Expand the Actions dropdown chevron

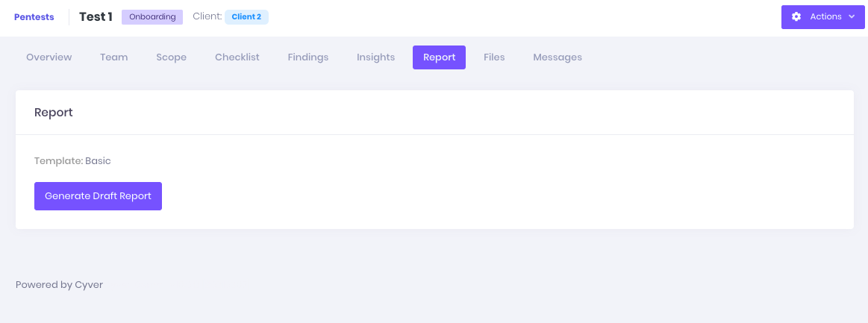[852, 16]
